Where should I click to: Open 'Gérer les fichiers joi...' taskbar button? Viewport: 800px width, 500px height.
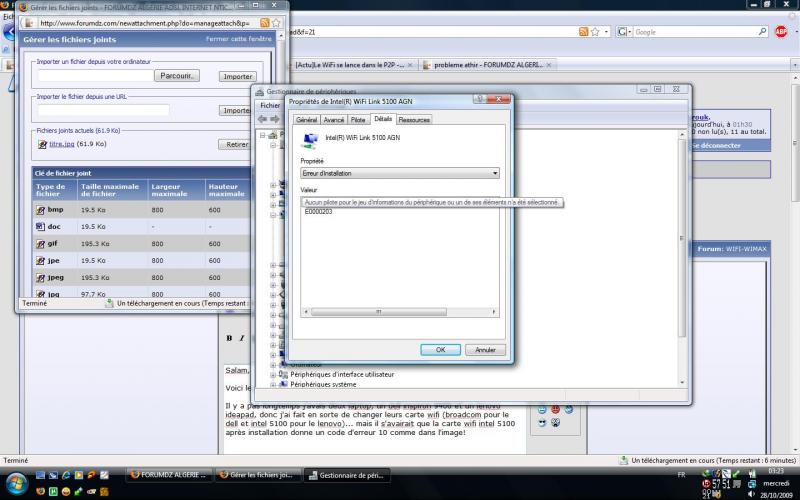pyautogui.click(x=259, y=475)
